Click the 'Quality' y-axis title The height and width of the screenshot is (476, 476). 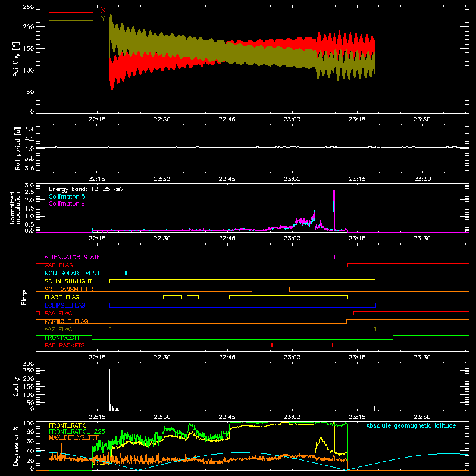click(16, 386)
